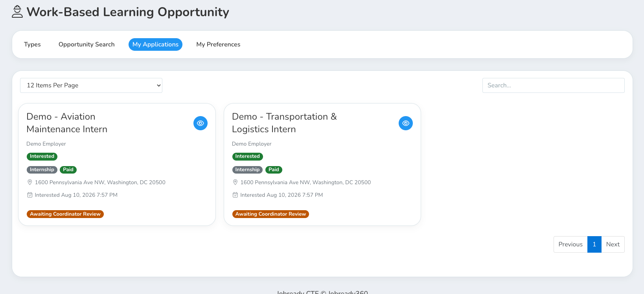Go to the My Preferences tab

[x=218, y=44]
